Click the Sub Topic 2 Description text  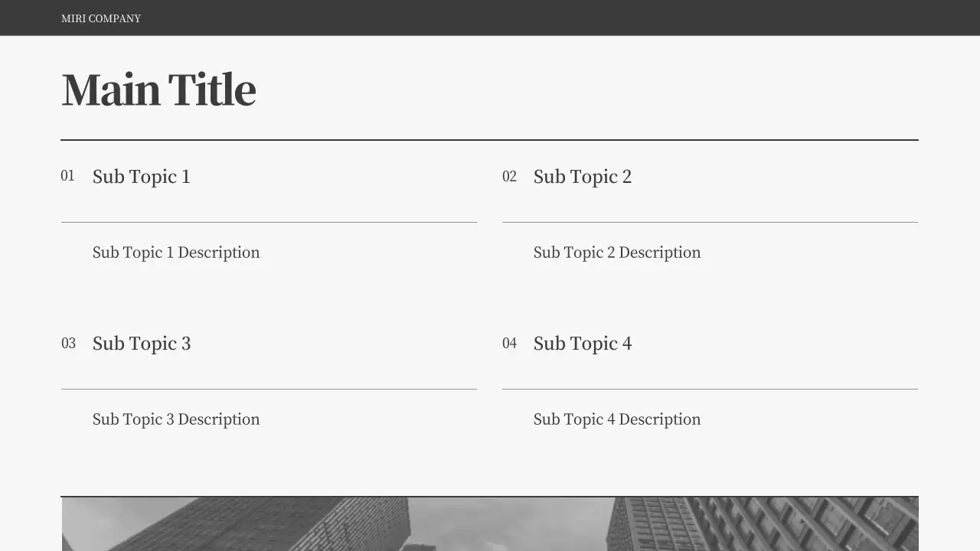[617, 253]
